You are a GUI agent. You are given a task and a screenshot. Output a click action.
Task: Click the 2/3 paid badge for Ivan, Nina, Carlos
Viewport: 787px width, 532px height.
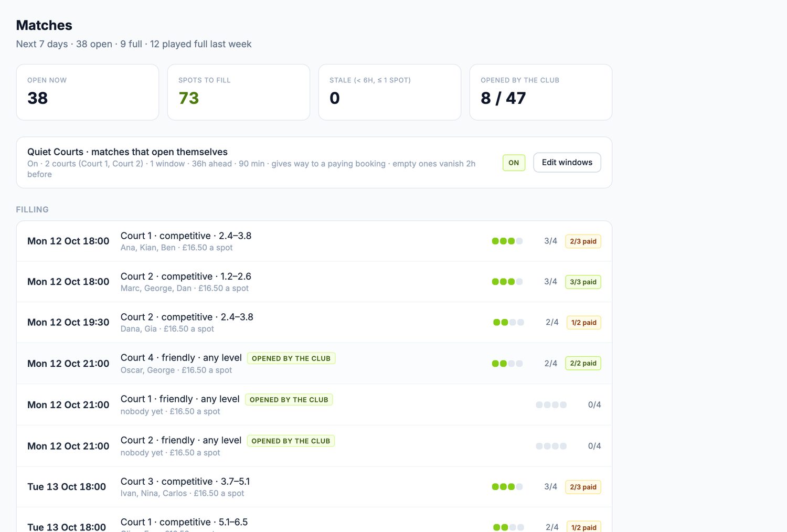[x=583, y=487]
